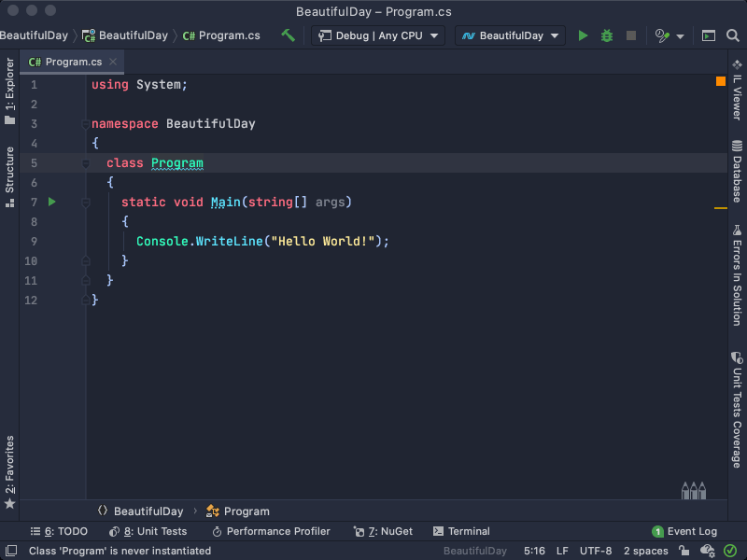Click BeautifulDay namespace in bottom breadcrumb
Viewport: 747px width, 560px height.
click(x=141, y=511)
